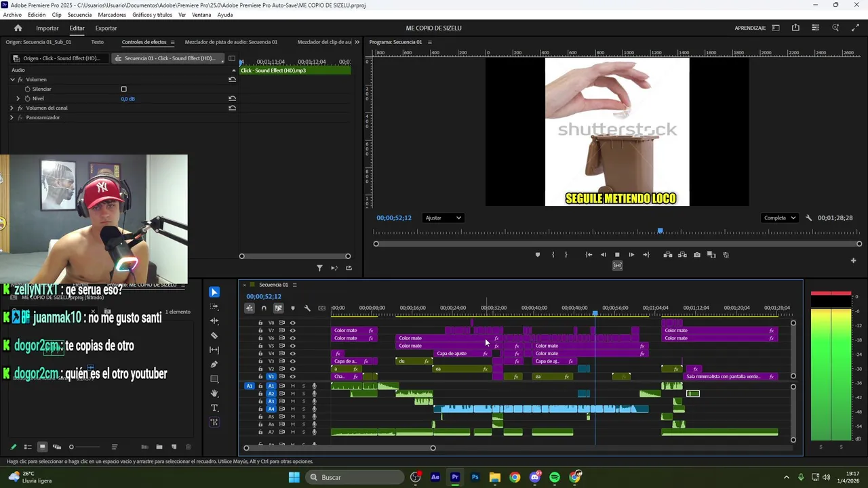Open search magnifier in the top bar
Viewport: 868px width, 488px height.
tap(835, 28)
